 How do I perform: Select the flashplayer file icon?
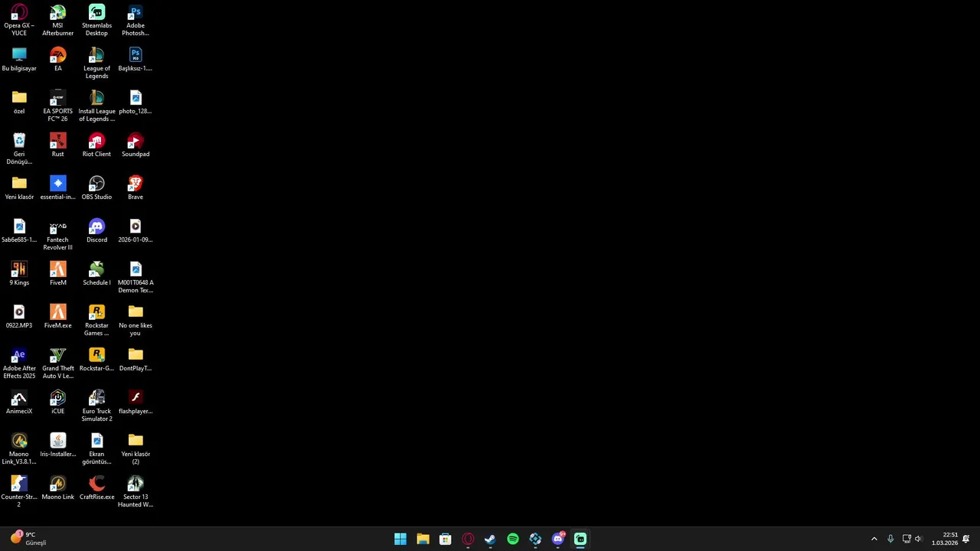pos(136,403)
